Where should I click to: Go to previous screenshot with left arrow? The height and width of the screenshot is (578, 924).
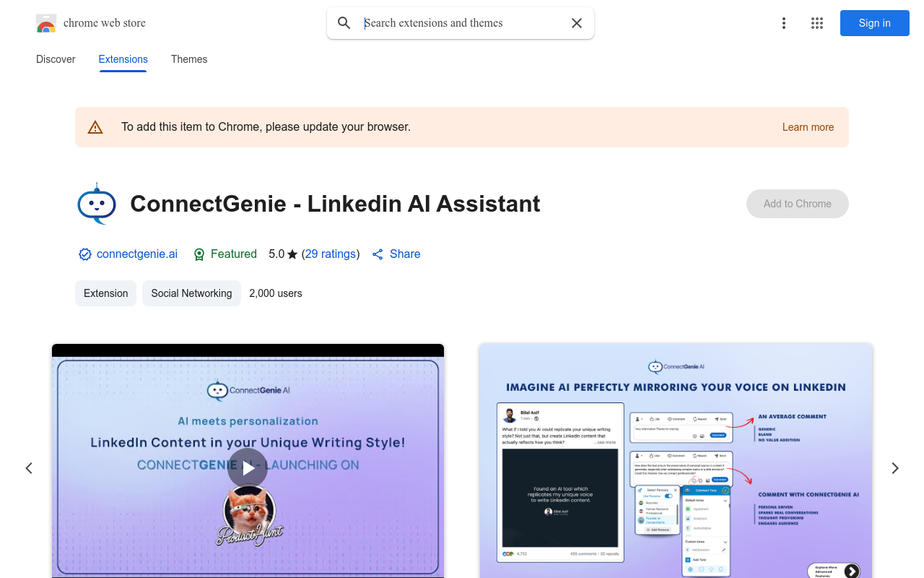pos(29,468)
